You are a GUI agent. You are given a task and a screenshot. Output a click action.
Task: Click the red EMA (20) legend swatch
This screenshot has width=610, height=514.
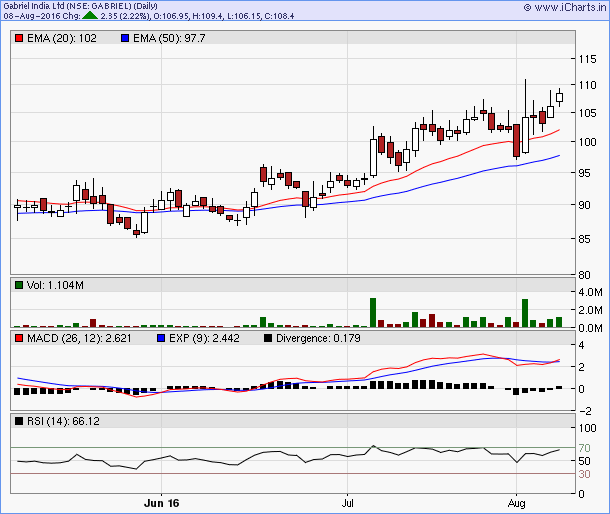tap(19, 38)
